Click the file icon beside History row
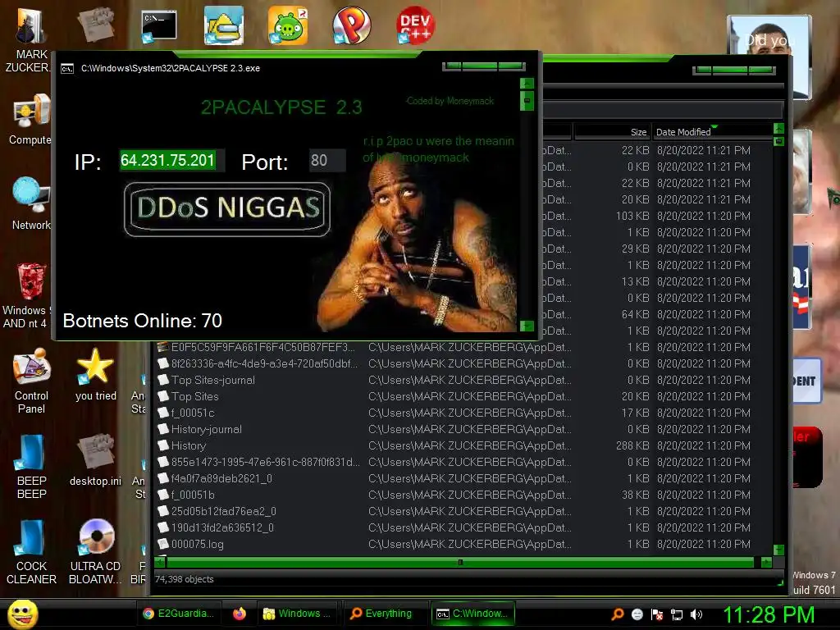840x630 pixels. pos(163,445)
